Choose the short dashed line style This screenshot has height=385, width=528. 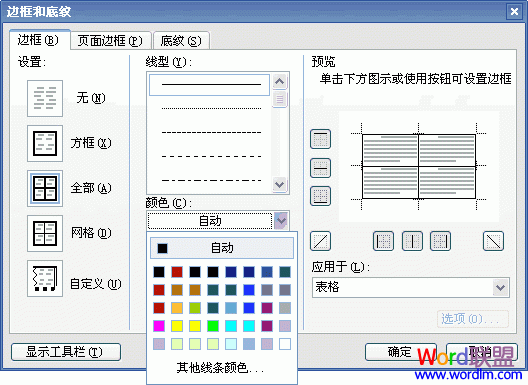coord(211,132)
